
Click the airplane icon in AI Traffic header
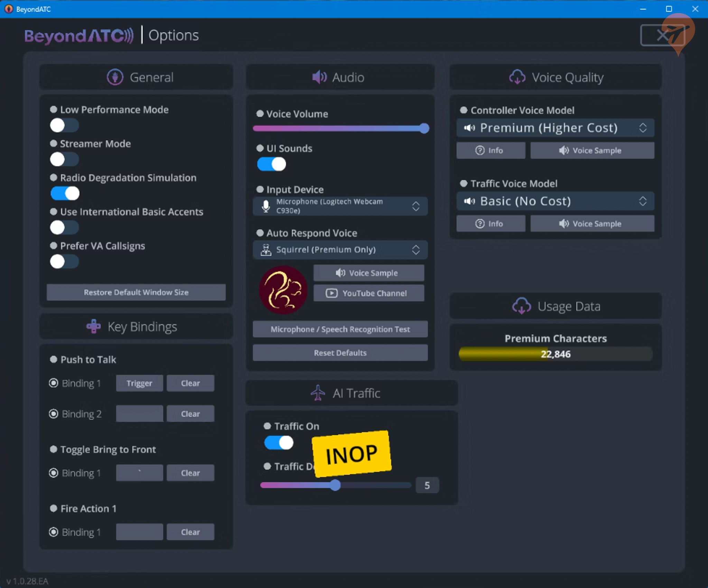click(x=317, y=393)
